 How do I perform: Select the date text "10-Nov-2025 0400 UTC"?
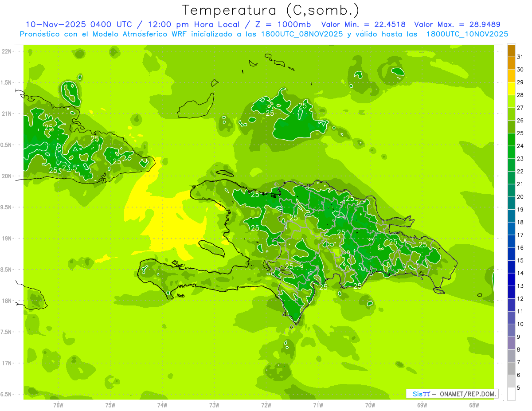(78, 24)
